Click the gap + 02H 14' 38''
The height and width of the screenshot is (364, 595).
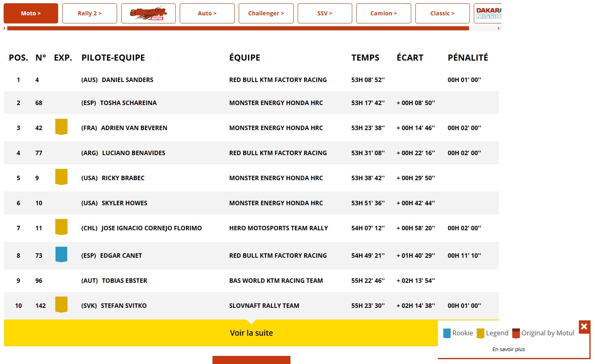pyautogui.click(x=416, y=306)
